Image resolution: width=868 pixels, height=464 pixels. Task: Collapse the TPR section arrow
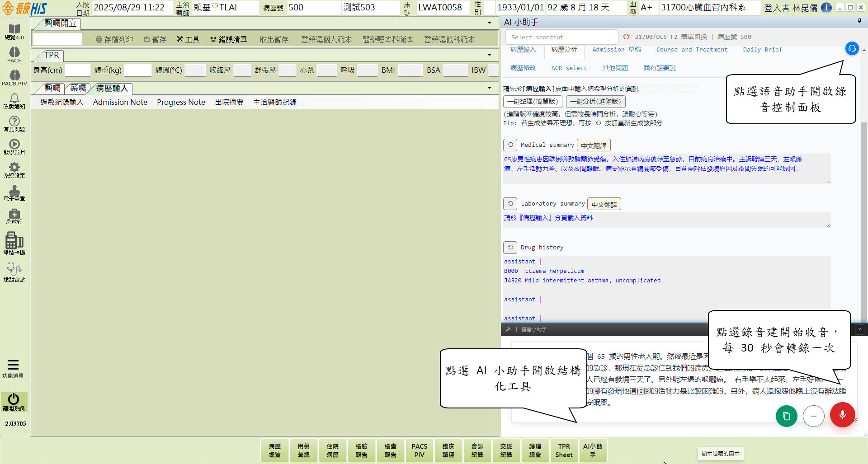(x=489, y=55)
